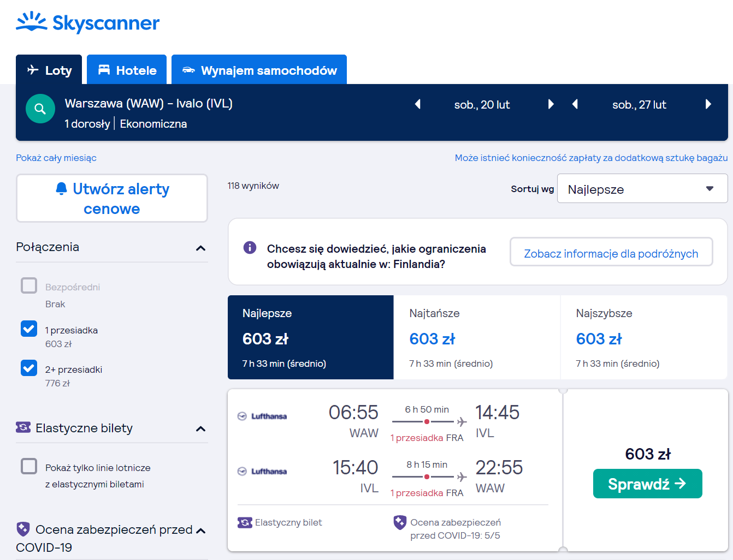The width and height of the screenshot is (733, 560).
Task: Go to previous day for departure date
Action: click(418, 104)
